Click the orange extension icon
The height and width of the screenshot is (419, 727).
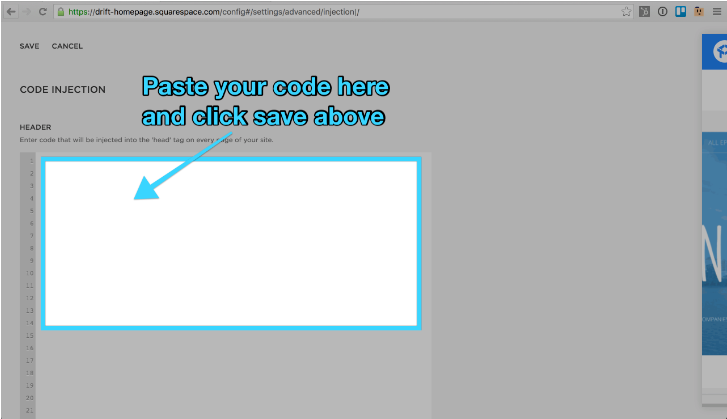[699, 12]
